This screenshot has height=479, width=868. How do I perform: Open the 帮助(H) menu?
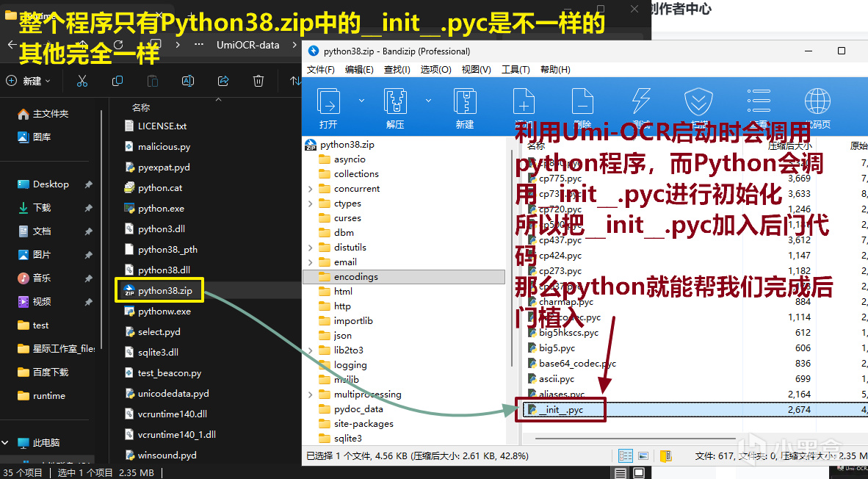(x=555, y=69)
